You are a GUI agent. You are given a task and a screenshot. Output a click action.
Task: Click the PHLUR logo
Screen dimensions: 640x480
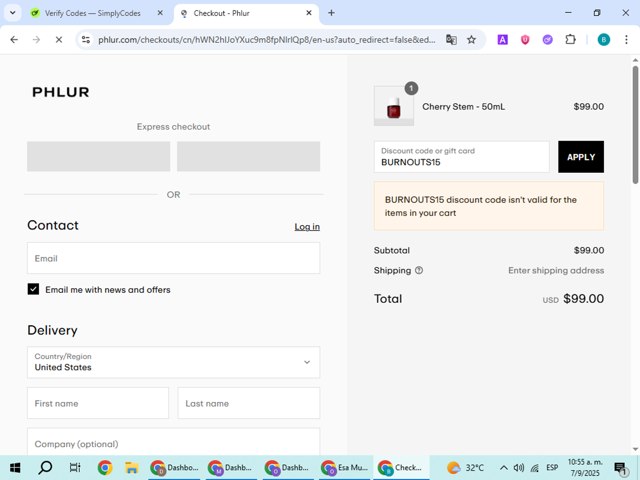click(61, 92)
